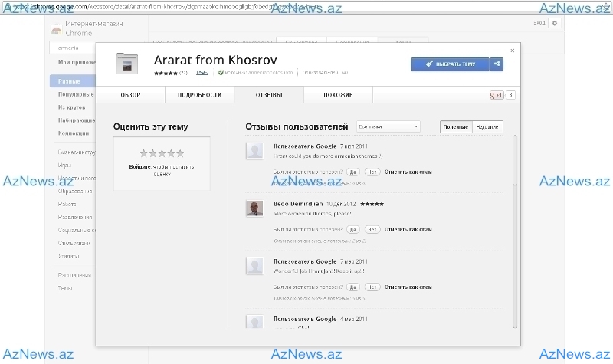
Task: Open the ПОХОЖИЕ tab
Action: tap(338, 95)
